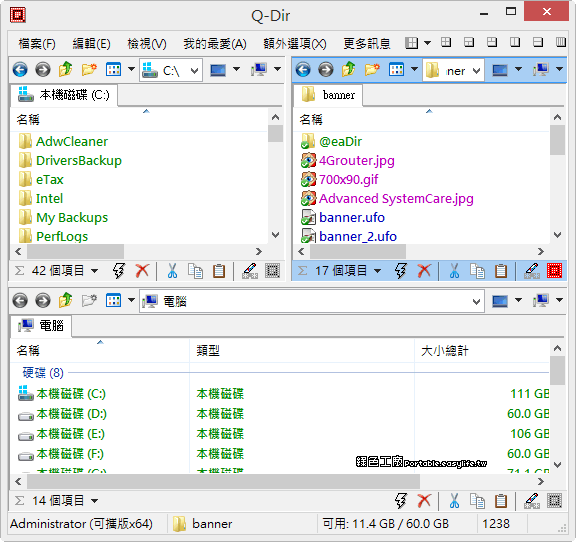Open the AdwCleaner folder
Image resolution: width=576 pixels, height=542 pixels.
click(72, 141)
